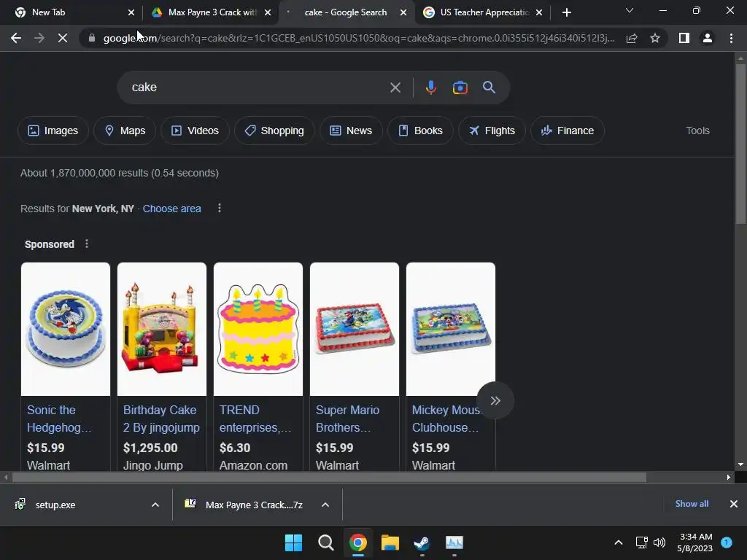Click the yellow cartoon cake image
Screen dimensions: 747x560
coord(258,329)
